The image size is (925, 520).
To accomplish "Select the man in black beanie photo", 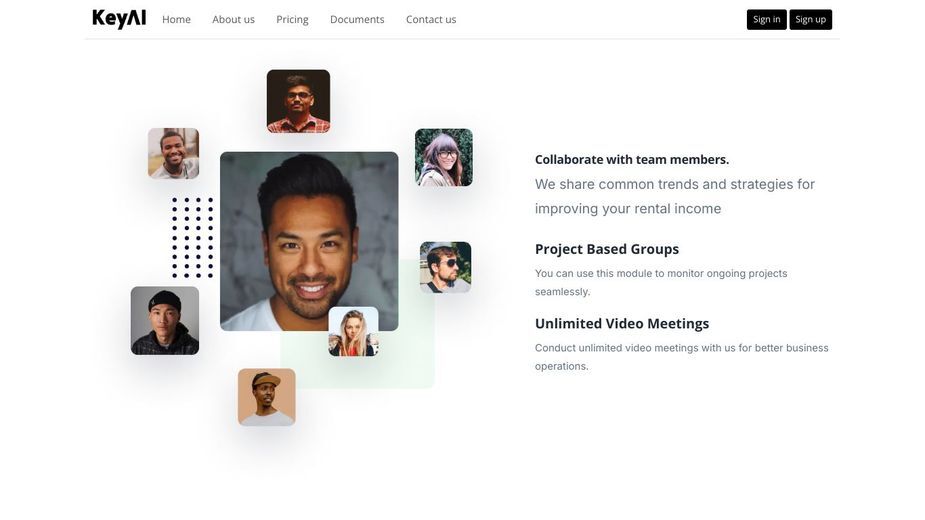I will click(x=165, y=321).
